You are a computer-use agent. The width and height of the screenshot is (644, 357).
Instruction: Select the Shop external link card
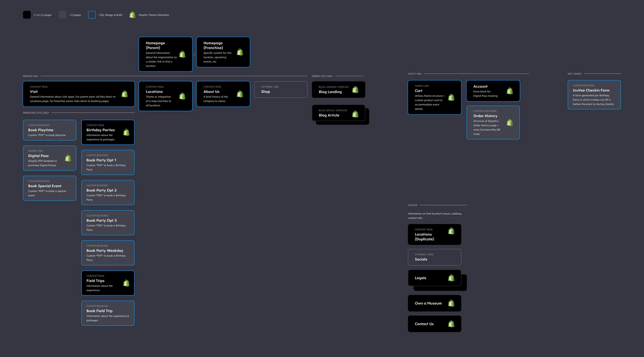281,89
